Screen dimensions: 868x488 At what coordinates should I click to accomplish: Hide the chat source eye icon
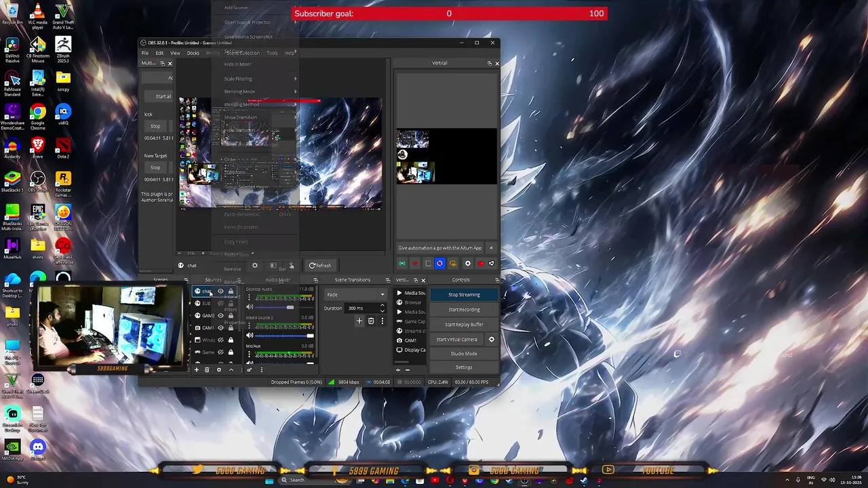220,291
